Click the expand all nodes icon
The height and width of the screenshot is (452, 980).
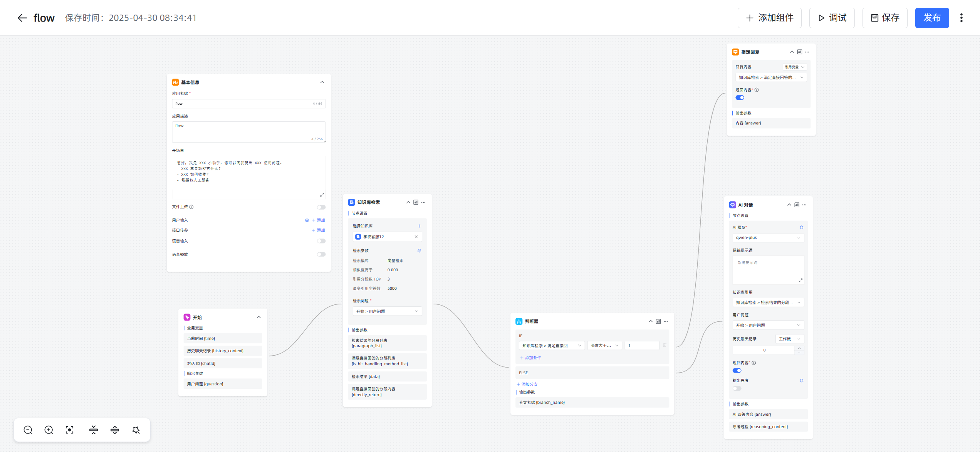coord(115,430)
